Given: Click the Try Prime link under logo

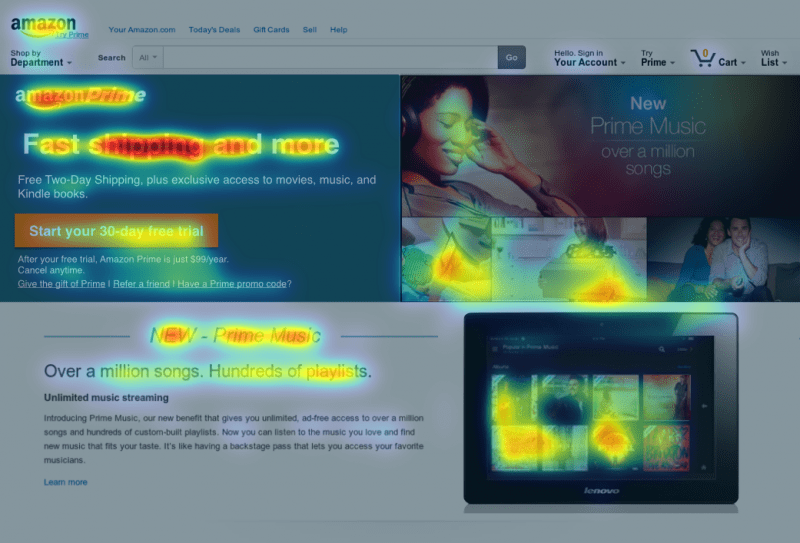Looking at the screenshot, I should click(x=72, y=35).
